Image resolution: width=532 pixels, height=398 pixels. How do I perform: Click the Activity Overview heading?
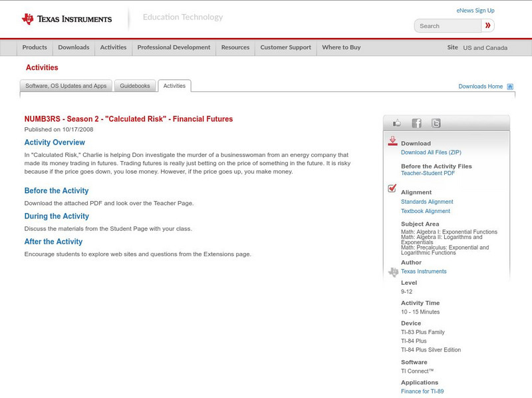[x=55, y=142]
